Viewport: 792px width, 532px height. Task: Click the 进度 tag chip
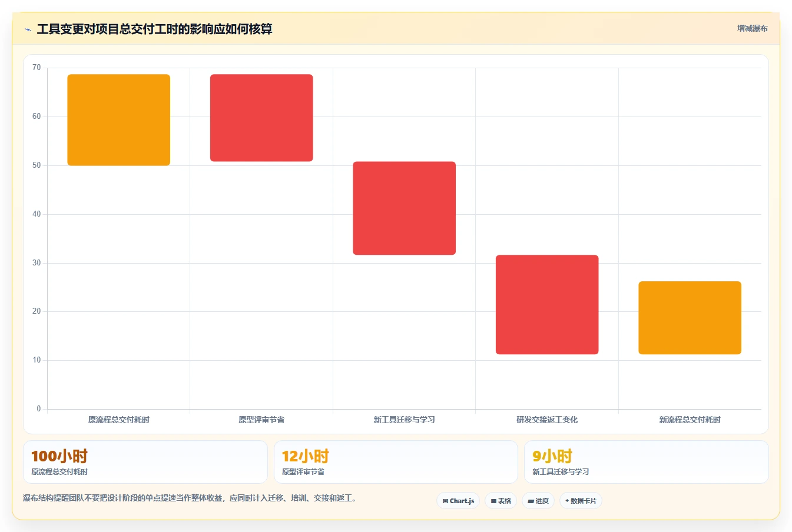(x=538, y=501)
